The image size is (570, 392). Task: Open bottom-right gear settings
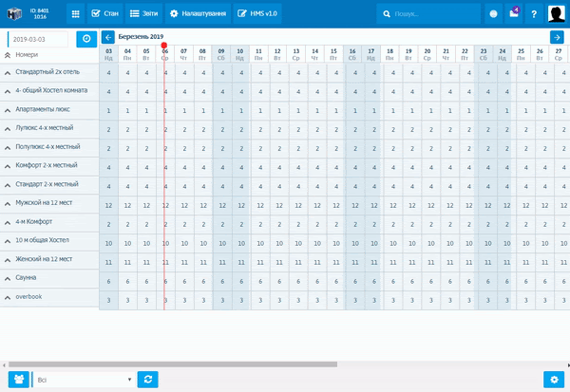pos(552,379)
